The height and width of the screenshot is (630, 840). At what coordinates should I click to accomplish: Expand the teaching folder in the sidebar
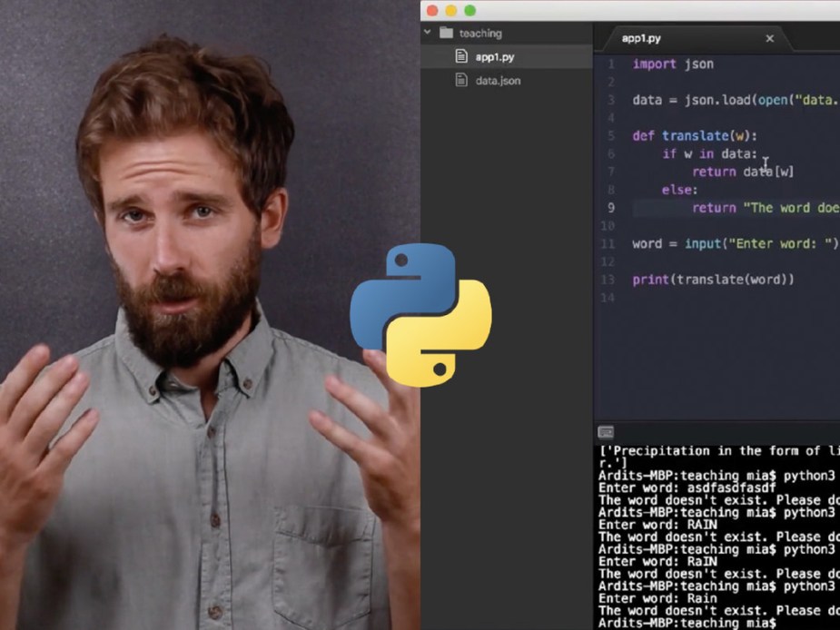427,32
